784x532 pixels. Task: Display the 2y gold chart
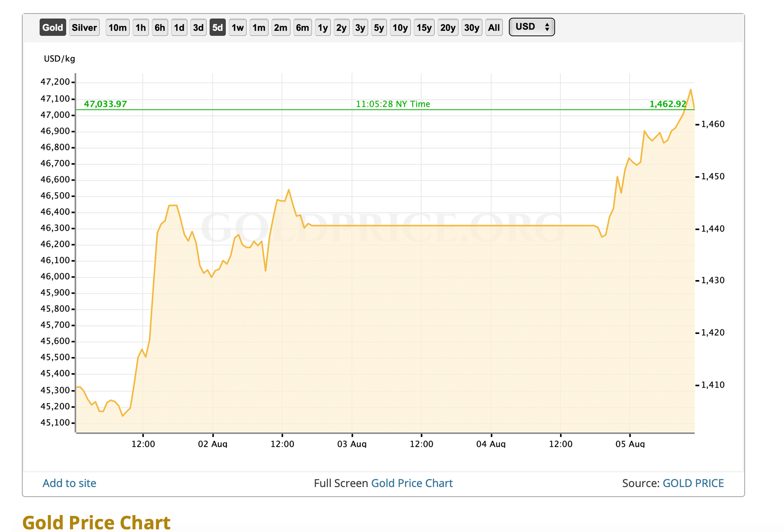pos(341,27)
